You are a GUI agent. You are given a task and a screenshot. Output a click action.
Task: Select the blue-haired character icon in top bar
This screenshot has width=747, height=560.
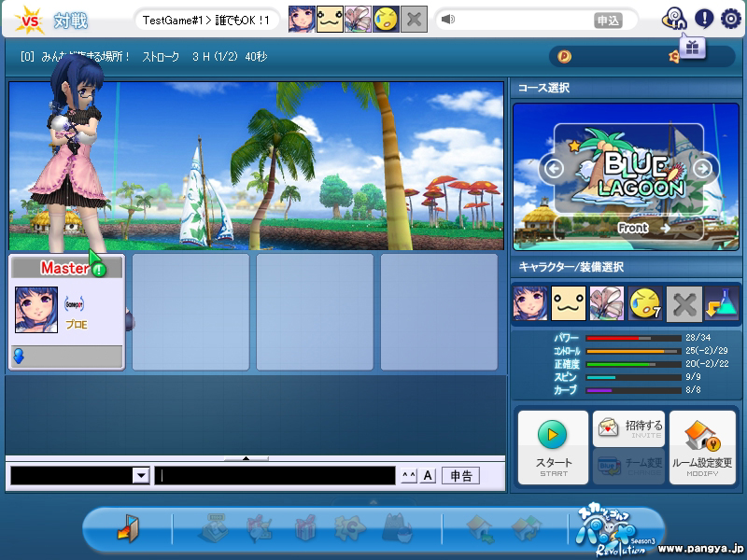point(302,19)
